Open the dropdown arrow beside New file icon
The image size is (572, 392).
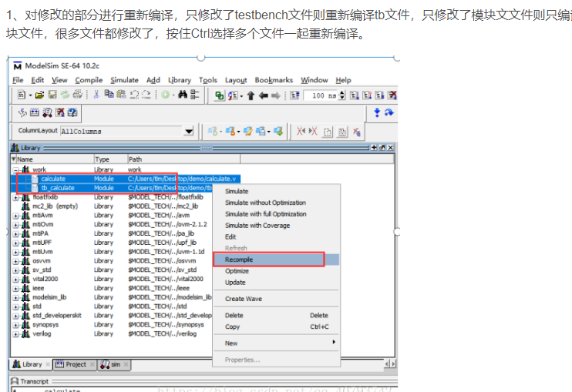pos(30,95)
